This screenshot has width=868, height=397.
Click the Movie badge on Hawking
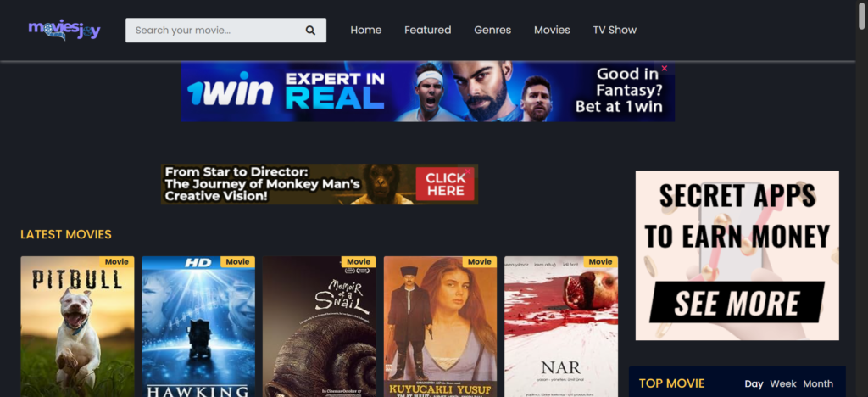[237, 262]
